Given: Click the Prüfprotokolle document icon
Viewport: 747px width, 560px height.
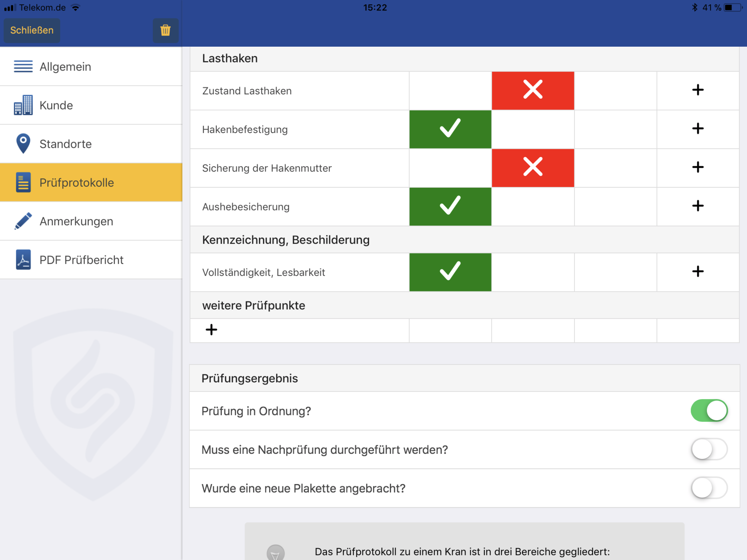Looking at the screenshot, I should pos(23,182).
